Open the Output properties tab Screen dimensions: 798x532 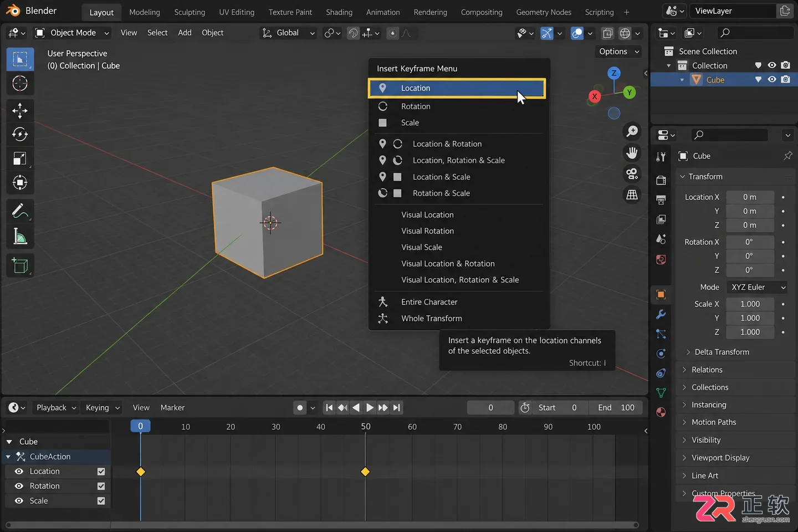661,199
